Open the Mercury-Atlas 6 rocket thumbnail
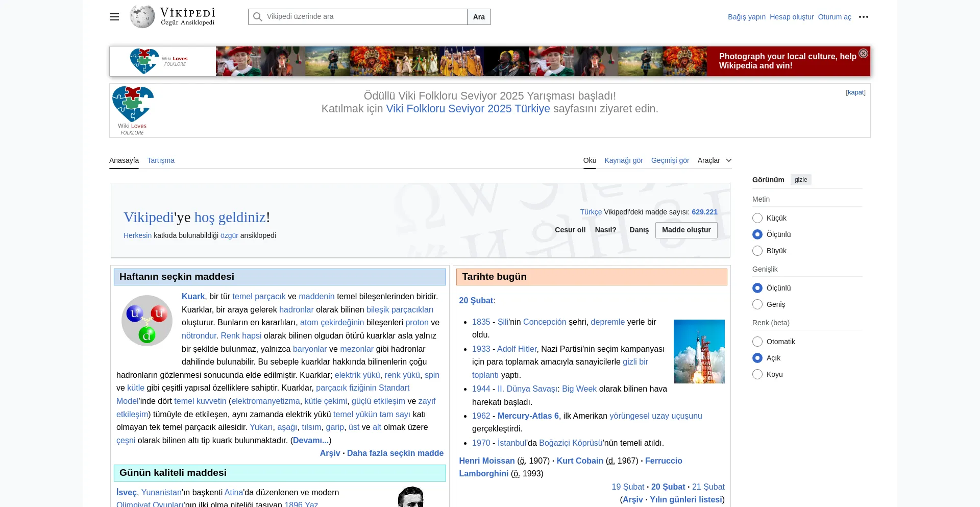The image size is (980, 507). click(699, 351)
